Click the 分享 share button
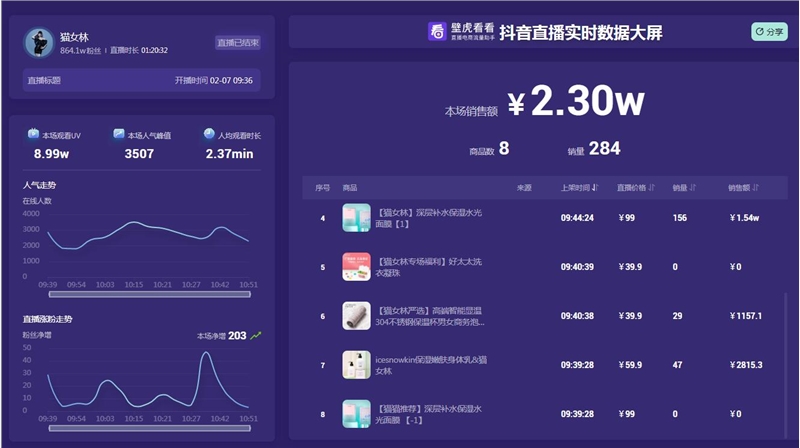Image resolution: width=800 pixels, height=448 pixels. click(769, 32)
